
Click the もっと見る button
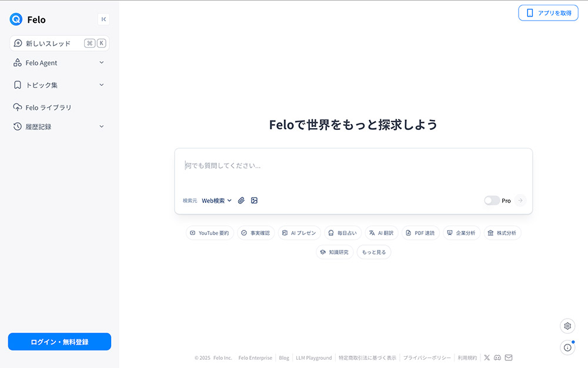[374, 252]
